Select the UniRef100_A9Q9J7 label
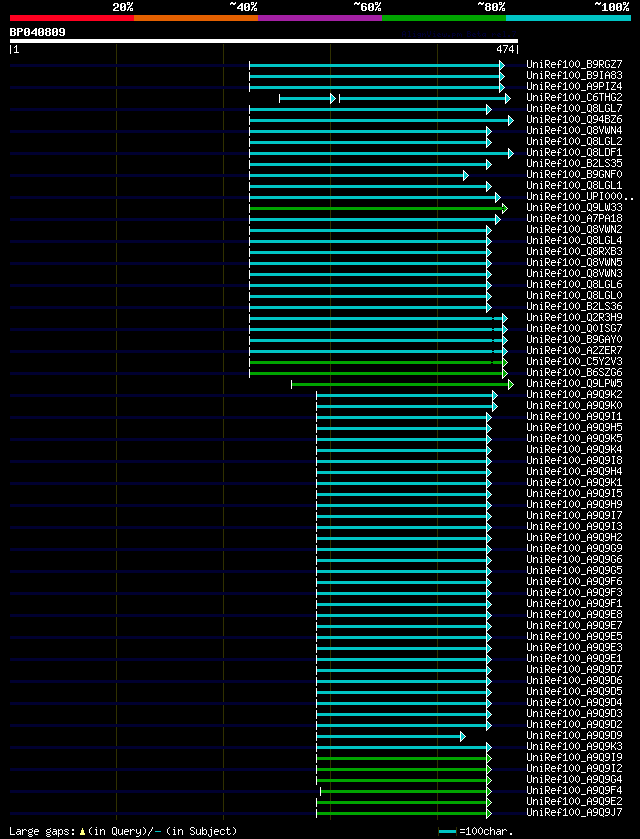 click(574, 812)
